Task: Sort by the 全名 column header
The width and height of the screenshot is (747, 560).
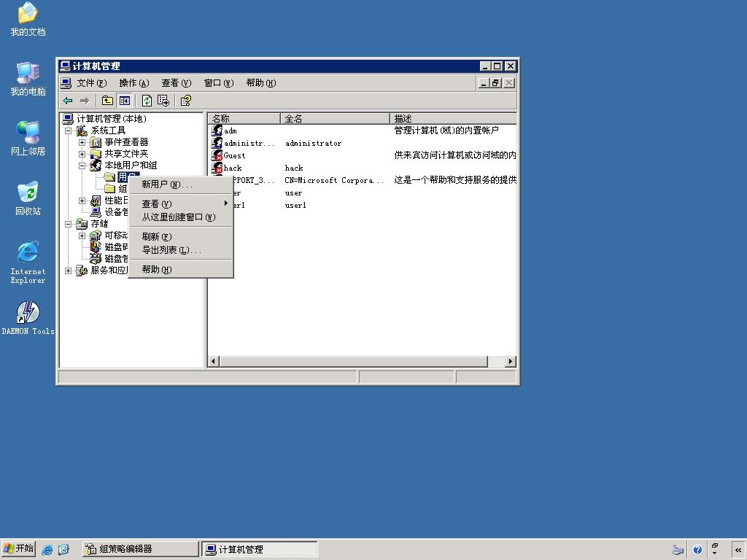Action: (335, 118)
